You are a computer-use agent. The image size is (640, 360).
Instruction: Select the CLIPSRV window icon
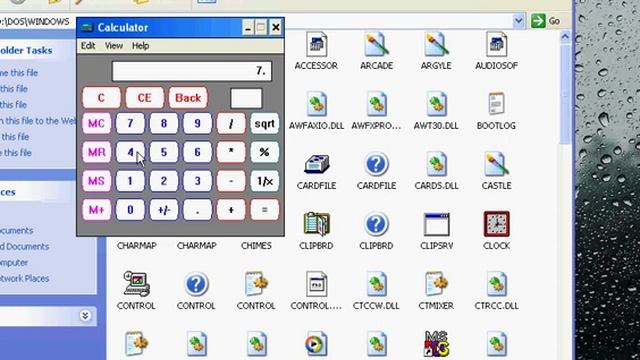click(436, 224)
